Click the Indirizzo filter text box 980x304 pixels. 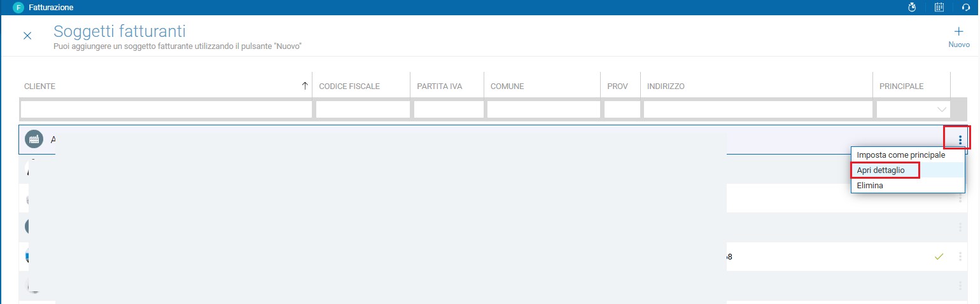coord(758,110)
